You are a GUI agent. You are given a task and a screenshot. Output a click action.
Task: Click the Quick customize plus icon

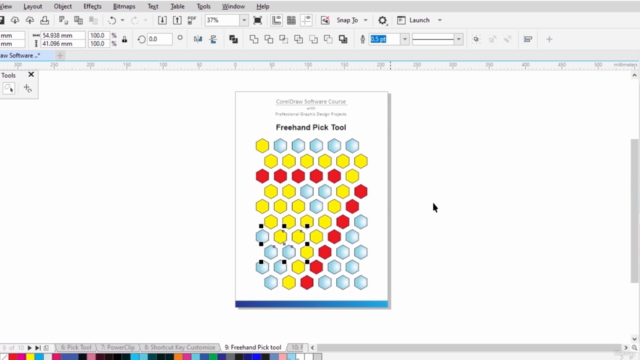pos(549,39)
